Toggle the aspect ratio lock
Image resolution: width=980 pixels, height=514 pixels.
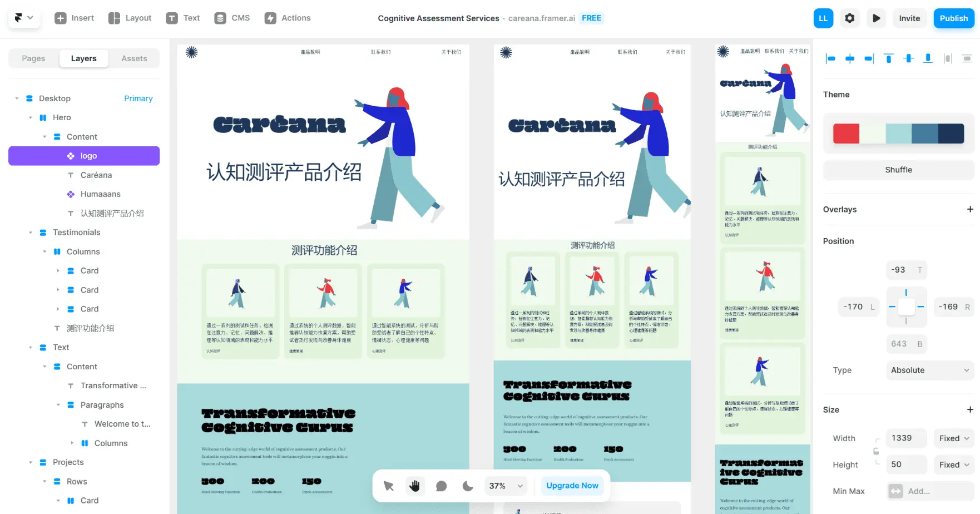[876, 452]
